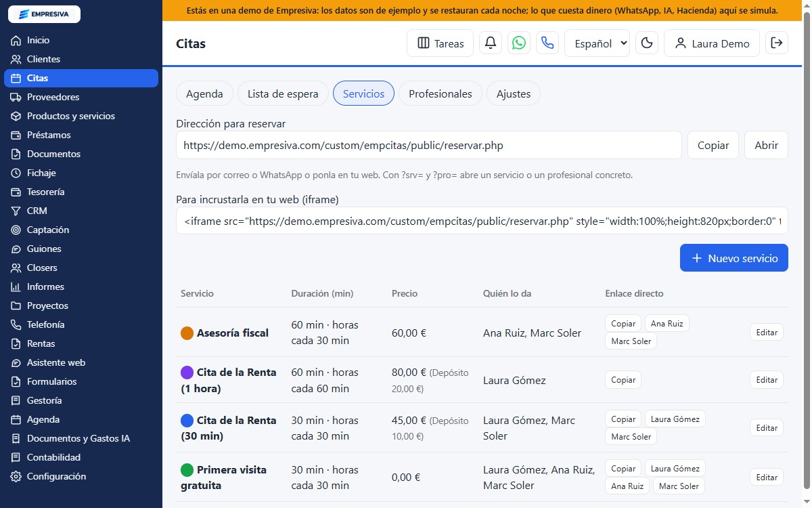812x508 pixels.
Task: Click the Tareas button
Action: [x=441, y=43]
